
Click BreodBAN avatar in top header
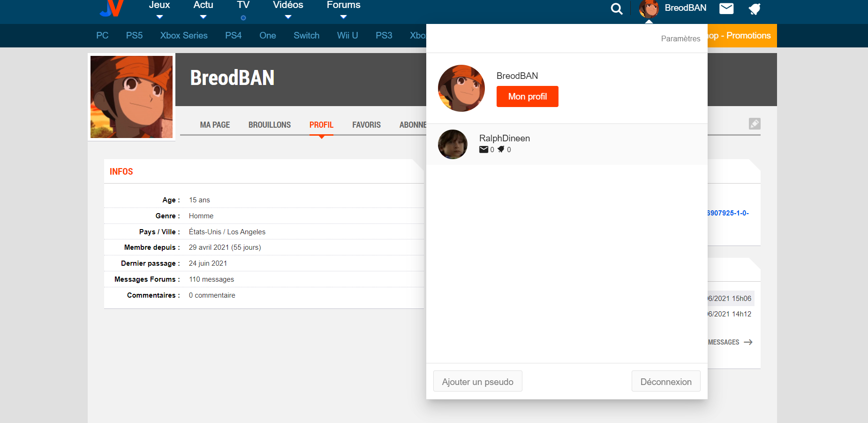tap(649, 9)
